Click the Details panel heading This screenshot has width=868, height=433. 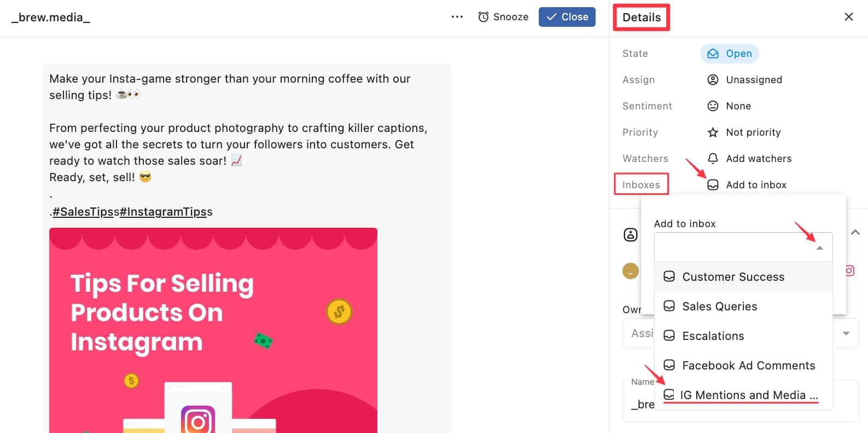[642, 18]
